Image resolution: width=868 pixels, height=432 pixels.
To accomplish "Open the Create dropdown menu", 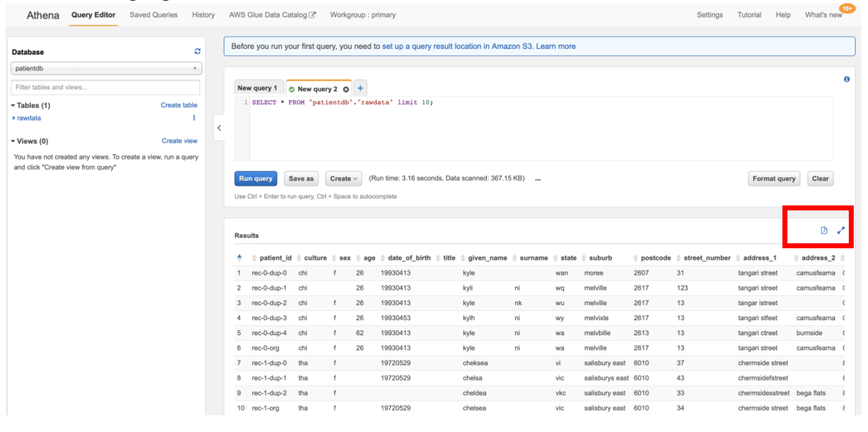I will 343,179.
